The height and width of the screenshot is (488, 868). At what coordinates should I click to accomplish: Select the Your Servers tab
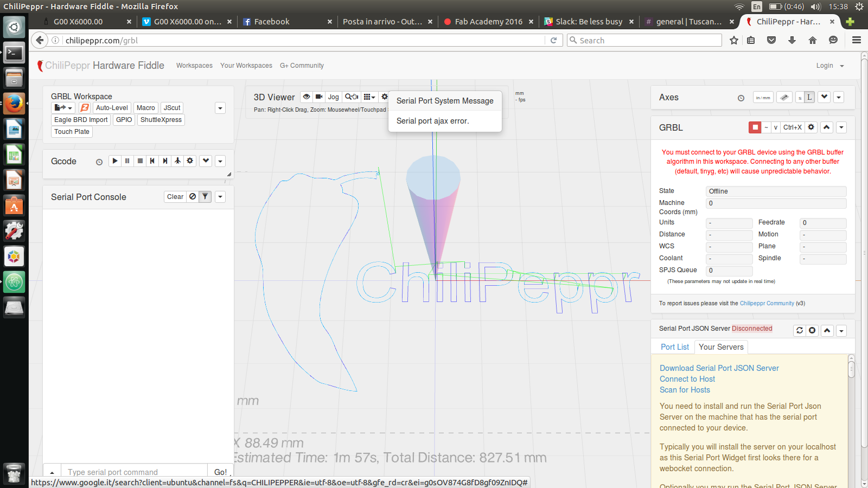tap(721, 347)
